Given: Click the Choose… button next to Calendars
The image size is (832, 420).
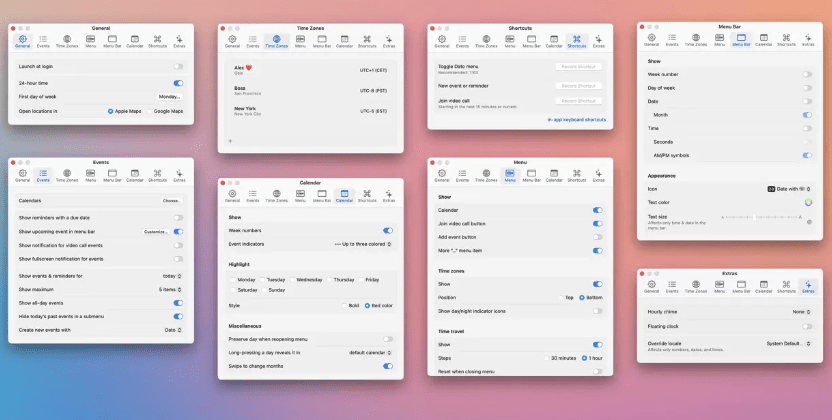Looking at the screenshot, I should (x=171, y=200).
